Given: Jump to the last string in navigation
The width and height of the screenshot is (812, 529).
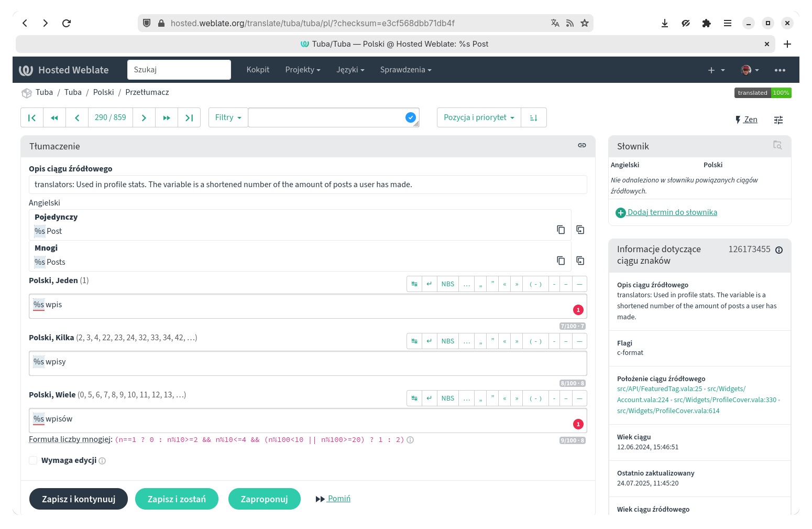Looking at the screenshot, I should click(x=189, y=117).
